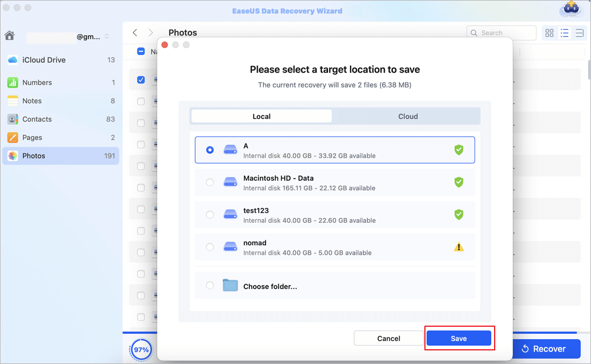Click the drive icon for test123
The width and height of the screenshot is (591, 364).
tap(230, 214)
